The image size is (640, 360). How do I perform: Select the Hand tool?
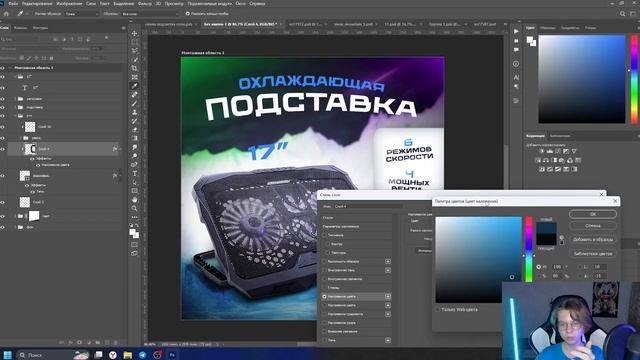click(134, 200)
